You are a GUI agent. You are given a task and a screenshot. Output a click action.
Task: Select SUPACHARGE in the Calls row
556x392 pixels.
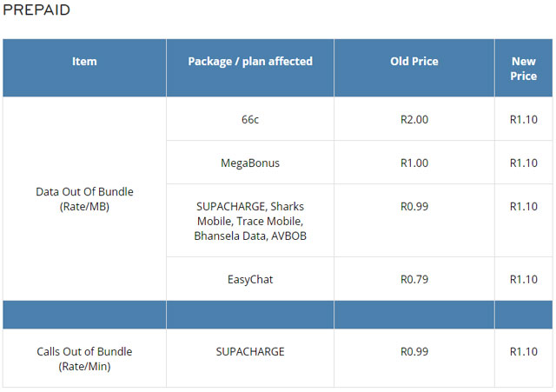(250, 352)
